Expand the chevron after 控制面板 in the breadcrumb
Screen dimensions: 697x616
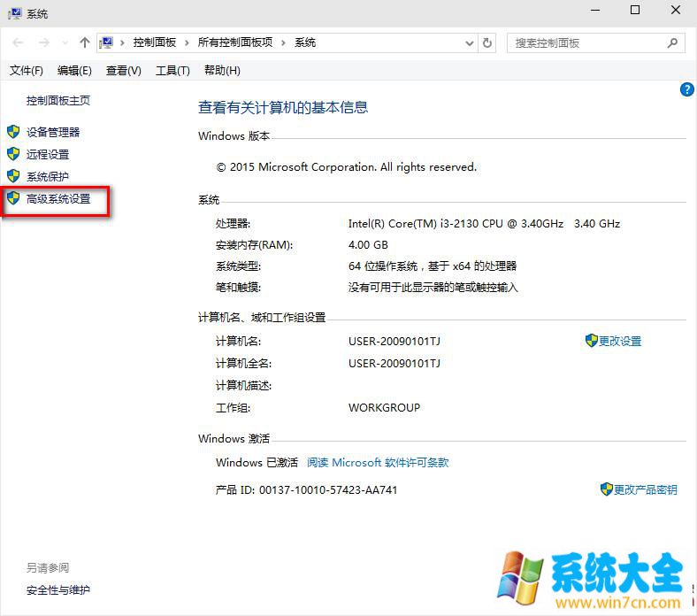click(187, 43)
